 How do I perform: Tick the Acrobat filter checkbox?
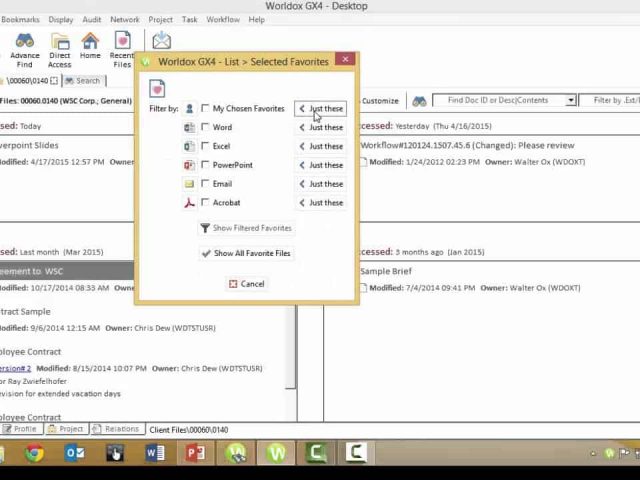coord(205,202)
